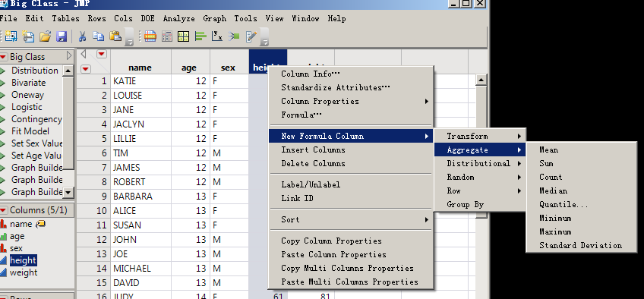Click the New Data Table toolbar icon
Screen dimensions: 644x299
point(11,36)
